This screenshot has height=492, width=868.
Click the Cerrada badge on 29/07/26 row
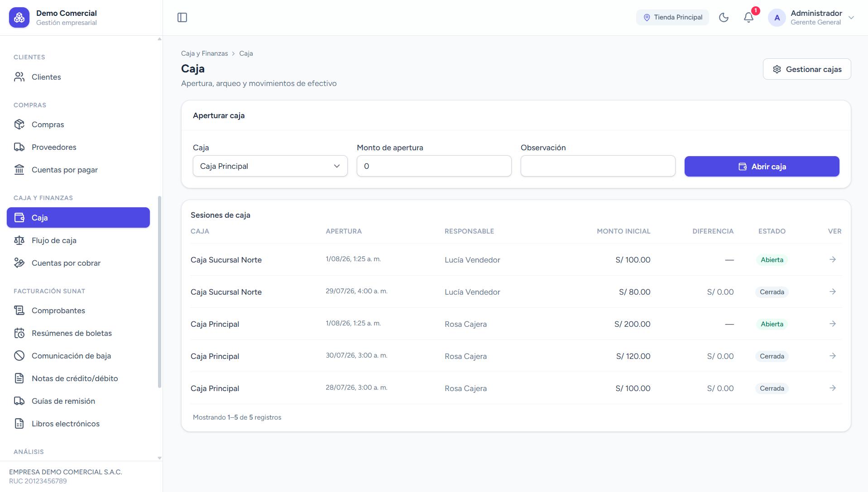(772, 292)
